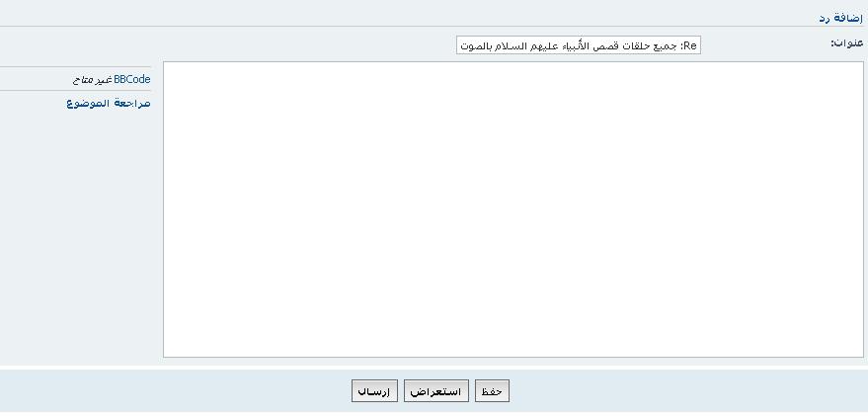Screen dimensions: 868x416
Task: Click the عنوان: field label
Action: 846,42
